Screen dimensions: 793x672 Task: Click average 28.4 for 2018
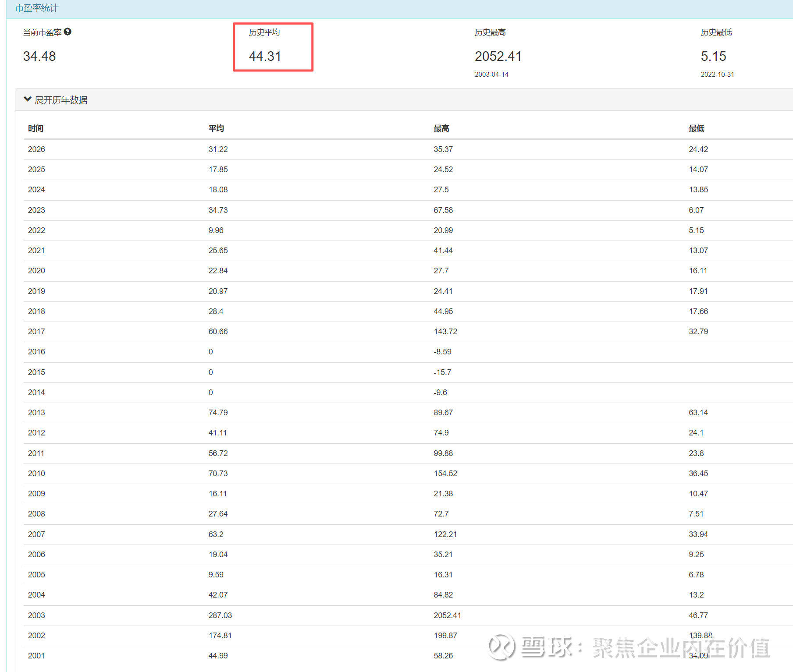coord(216,311)
